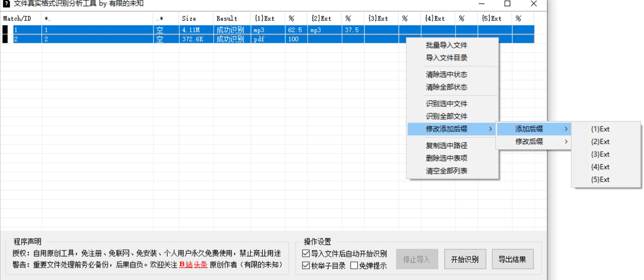
Task: Enable 免弹提示 checkbox
Action: (354, 265)
